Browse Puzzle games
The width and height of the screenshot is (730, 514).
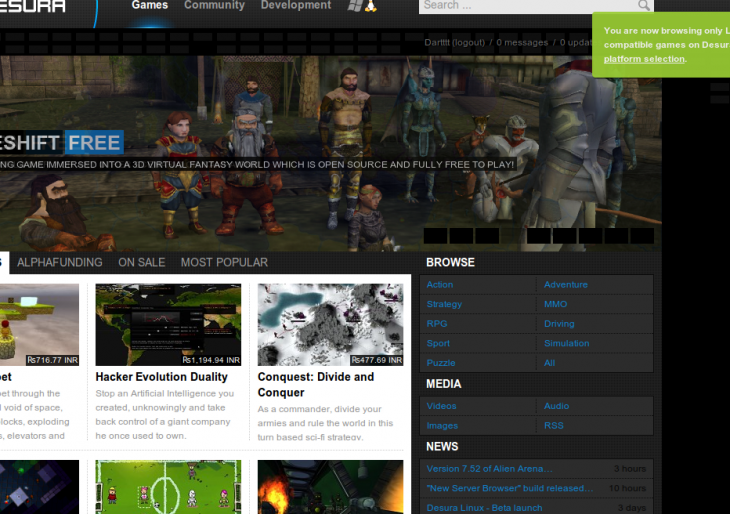441,363
